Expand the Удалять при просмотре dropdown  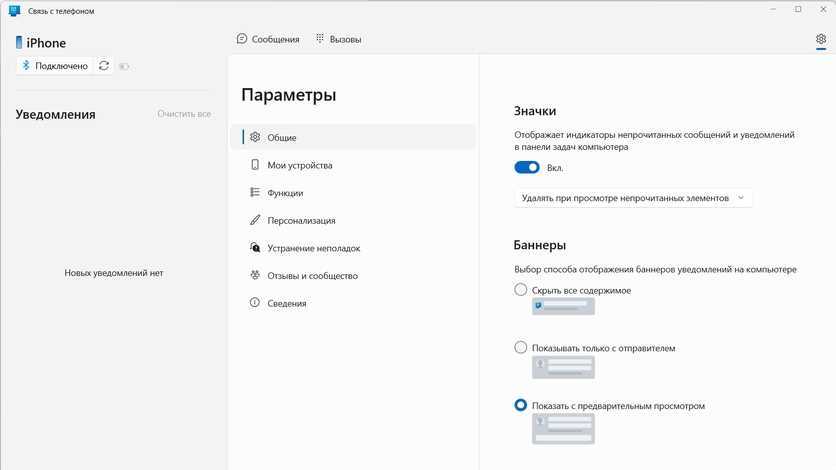(633, 198)
